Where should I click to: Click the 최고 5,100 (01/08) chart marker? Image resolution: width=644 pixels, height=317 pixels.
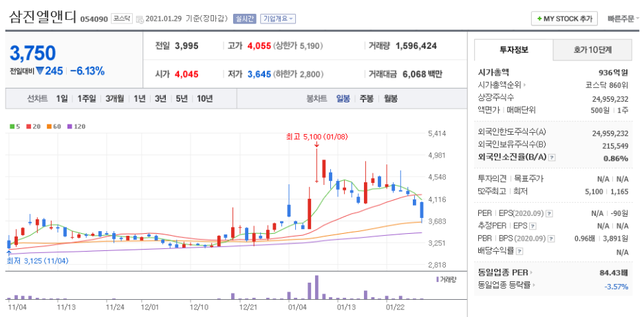pos(317,137)
